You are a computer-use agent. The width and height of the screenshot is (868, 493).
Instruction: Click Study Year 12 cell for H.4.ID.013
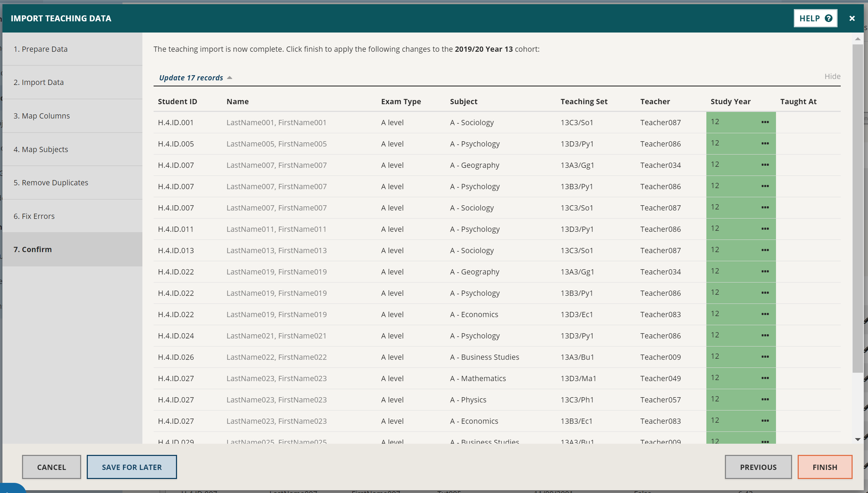(x=741, y=250)
